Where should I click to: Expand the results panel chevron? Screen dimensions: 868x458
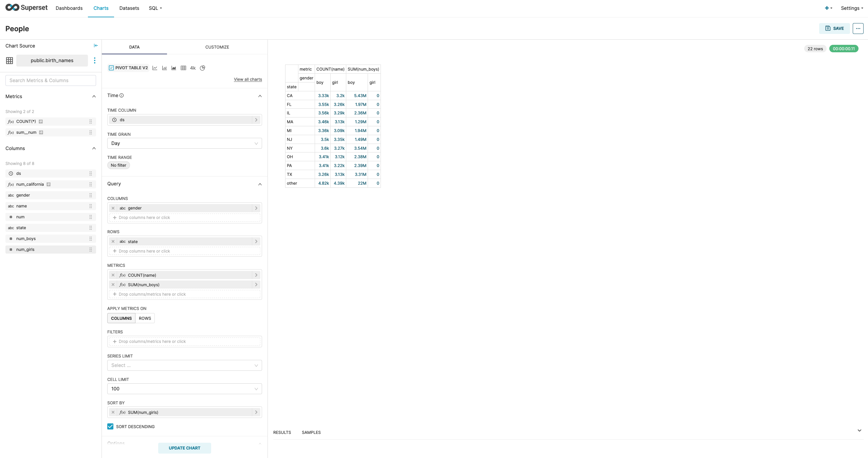pyautogui.click(x=860, y=430)
